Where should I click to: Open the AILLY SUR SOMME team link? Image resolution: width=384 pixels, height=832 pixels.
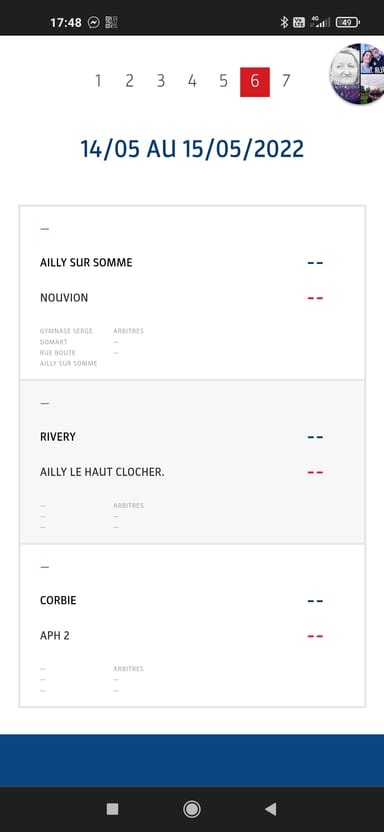[86, 263]
